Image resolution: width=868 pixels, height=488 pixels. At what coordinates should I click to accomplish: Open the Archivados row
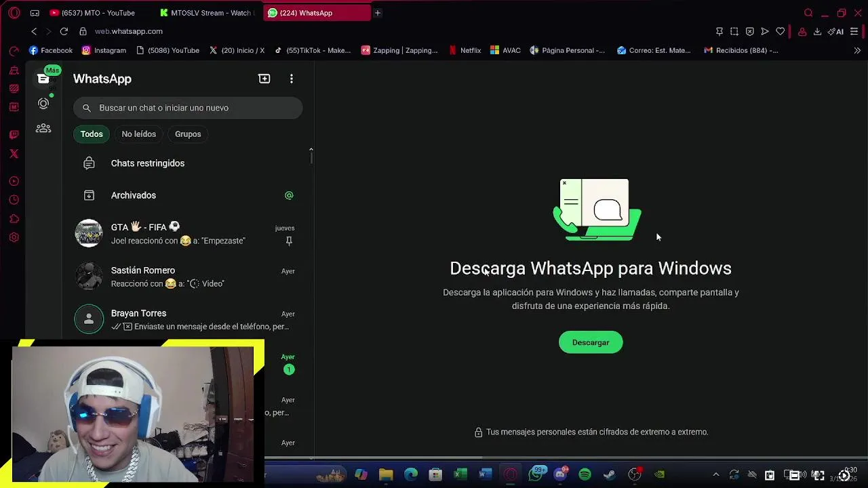coord(188,195)
